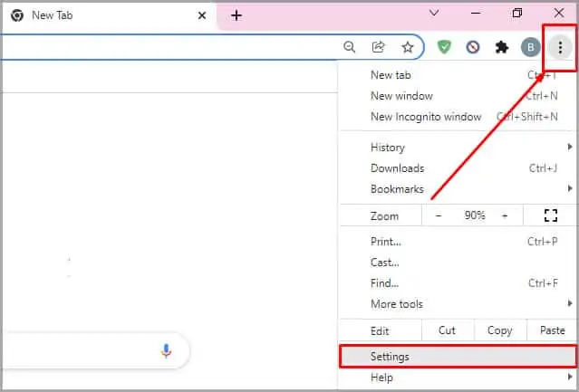Open the green shield extension icon
Image resolution: width=579 pixels, height=392 pixels.
click(x=444, y=47)
